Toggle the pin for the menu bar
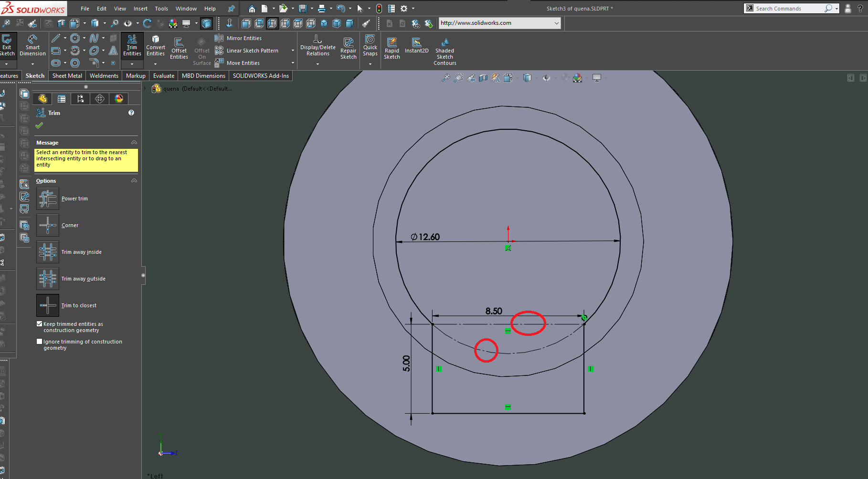Screen dimensions: 868x479 [x=231, y=9]
